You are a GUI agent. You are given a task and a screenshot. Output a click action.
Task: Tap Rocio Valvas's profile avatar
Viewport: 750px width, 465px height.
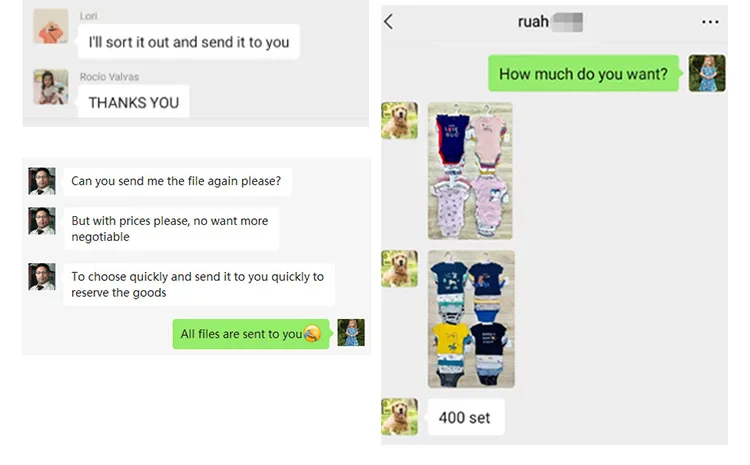click(51, 87)
